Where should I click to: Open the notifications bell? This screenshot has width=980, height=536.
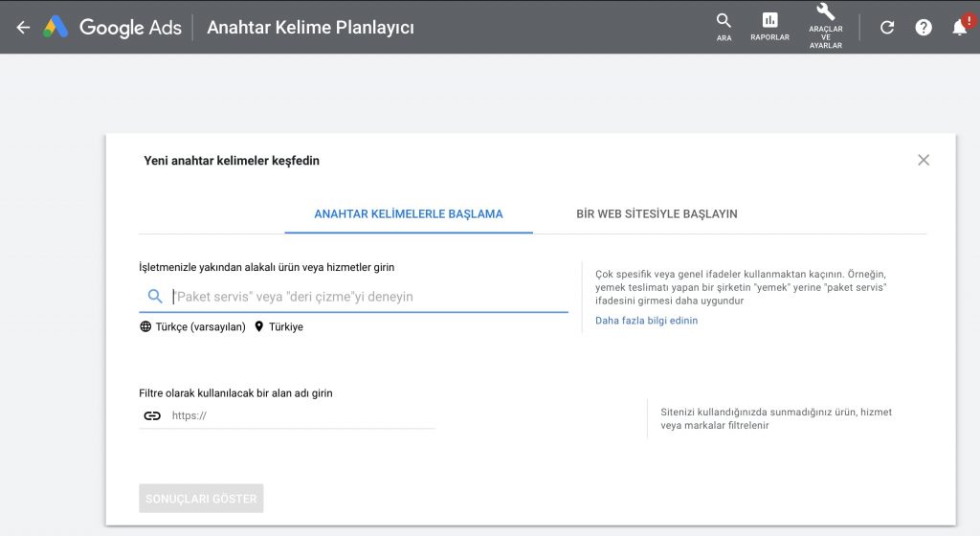[961, 27]
